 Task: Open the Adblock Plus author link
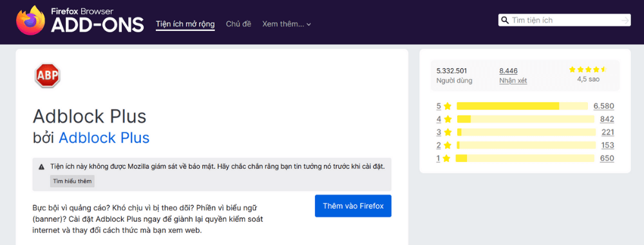104,138
